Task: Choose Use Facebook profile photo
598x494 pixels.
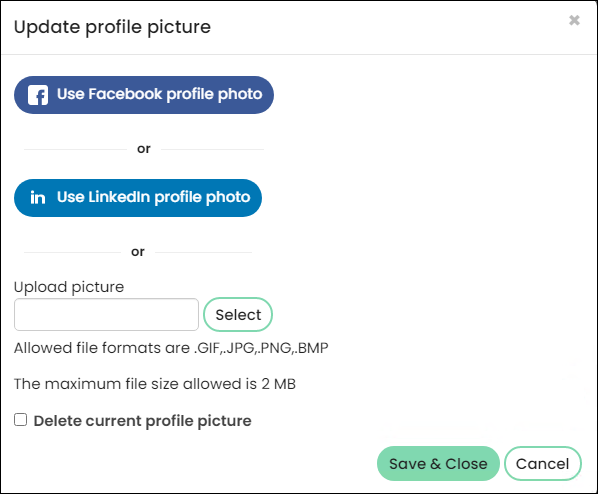Action: [144, 95]
